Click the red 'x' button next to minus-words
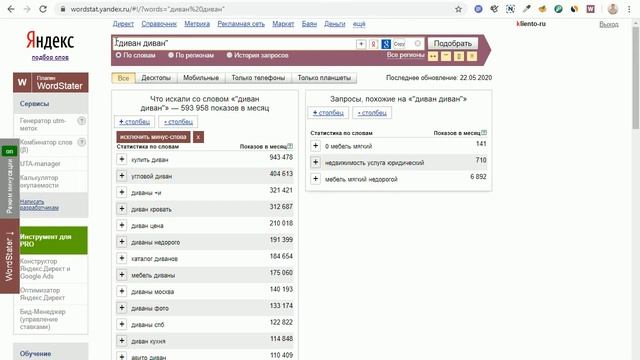The image size is (640, 360). [x=198, y=137]
